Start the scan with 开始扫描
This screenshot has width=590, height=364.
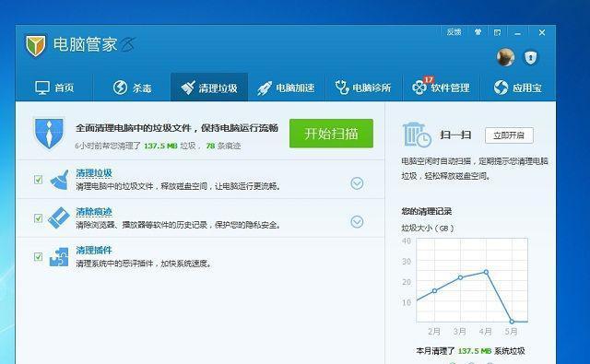point(331,134)
